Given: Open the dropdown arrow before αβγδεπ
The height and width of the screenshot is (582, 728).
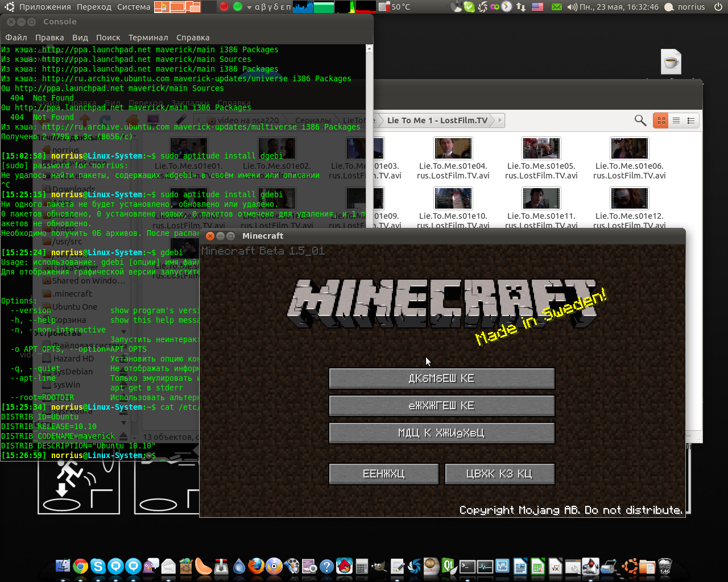Looking at the screenshot, I should pyautogui.click(x=249, y=7).
